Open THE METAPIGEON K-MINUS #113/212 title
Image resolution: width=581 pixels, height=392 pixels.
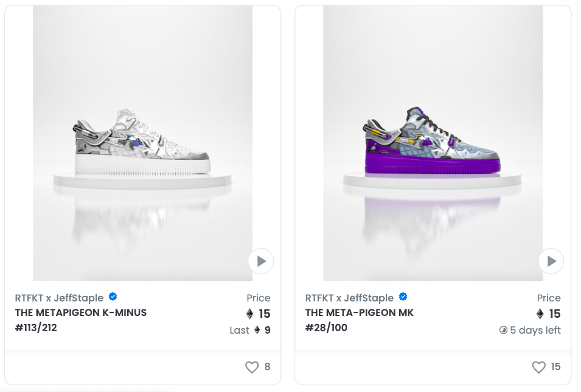pyautogui.click(x=81, y=320)
